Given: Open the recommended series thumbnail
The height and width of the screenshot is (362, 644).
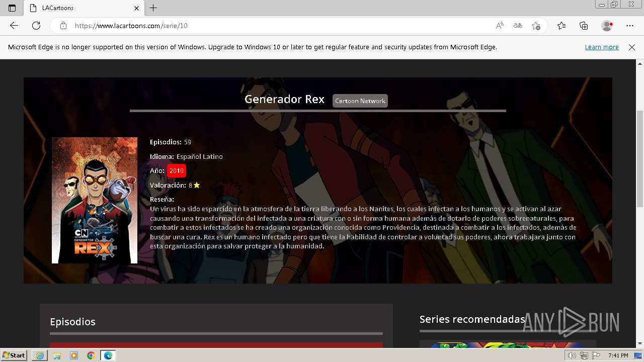Looking at the screenshot, I should 508,345.
